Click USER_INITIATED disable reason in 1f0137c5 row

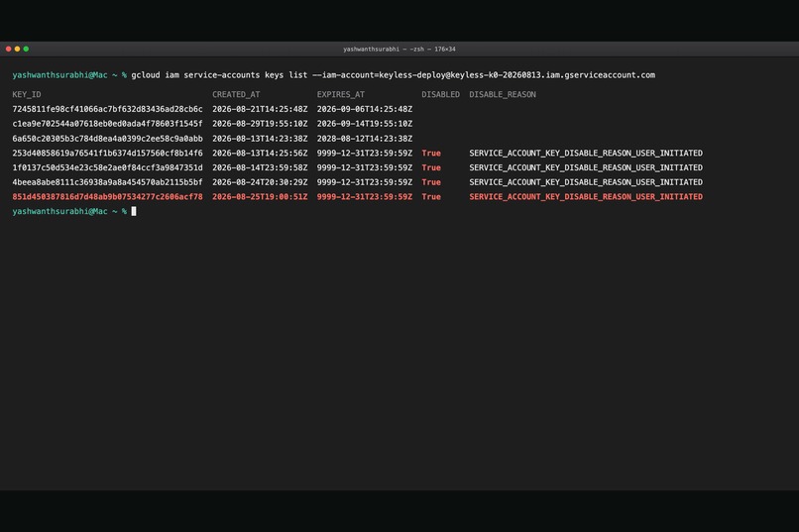[x=586, y=167]
